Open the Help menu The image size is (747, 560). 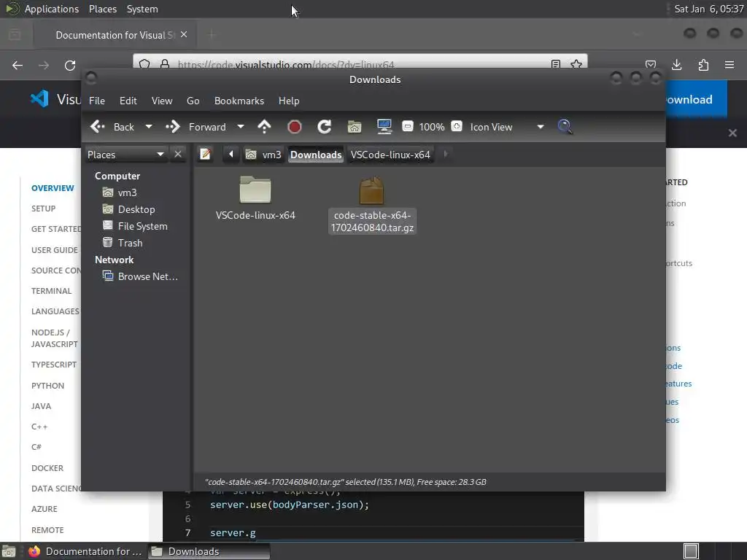(x=289, y=101)
